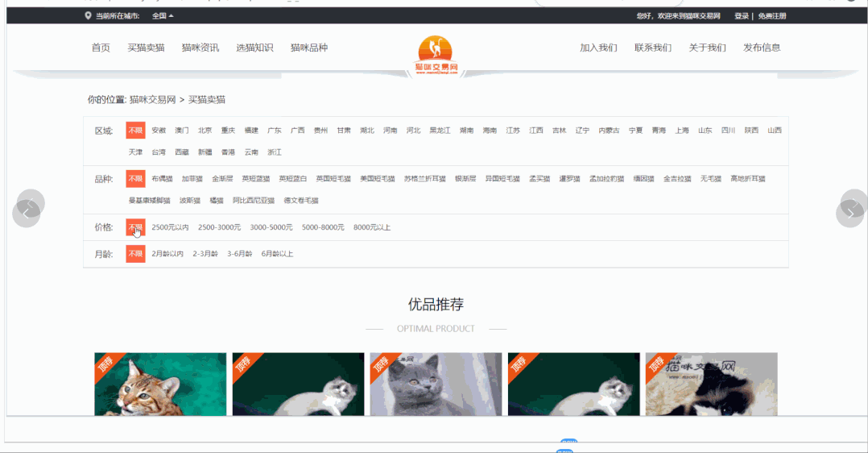
Task: Filter the price by 2500-3000元
Action: point(219,227)
